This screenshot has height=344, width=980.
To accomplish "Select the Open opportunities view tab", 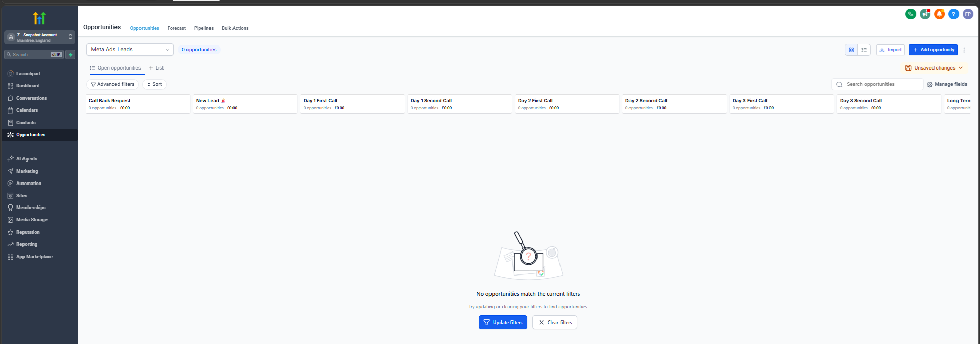I will 115,68.
